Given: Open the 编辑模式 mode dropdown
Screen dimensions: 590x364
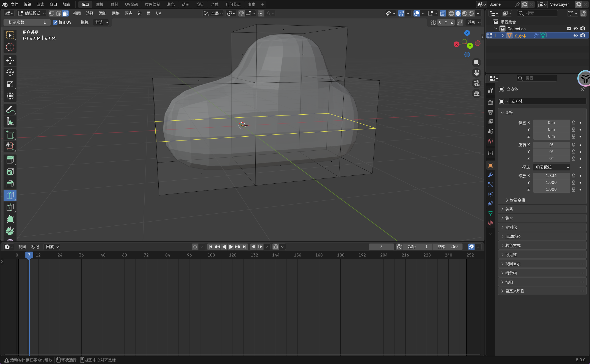Looking at the screenshot, I should coord(32,13).
